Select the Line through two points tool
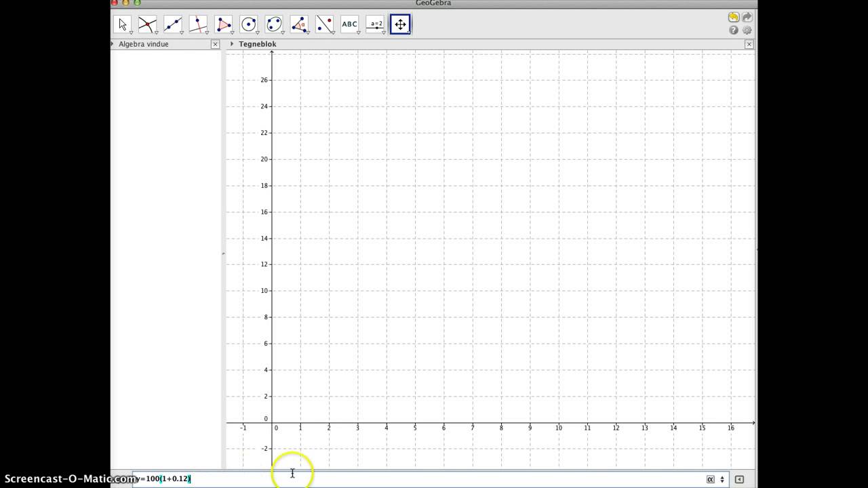868x488 pixels. pos(173,24)
